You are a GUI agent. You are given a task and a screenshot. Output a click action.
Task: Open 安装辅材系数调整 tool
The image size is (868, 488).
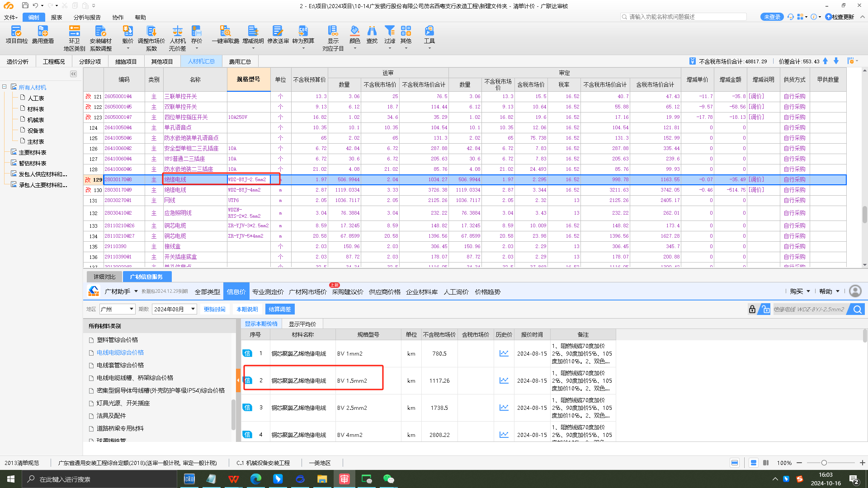pyautogui.click(x=100, y=38)
